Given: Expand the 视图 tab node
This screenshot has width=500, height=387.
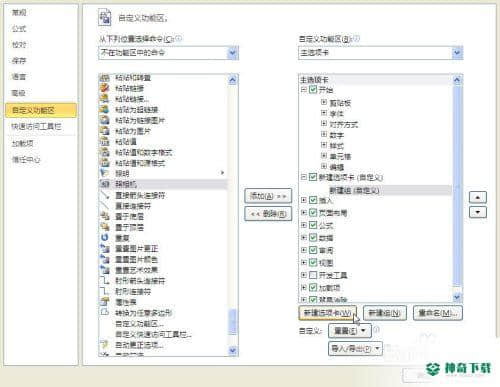Looking at the screenshot, I should tap(304, 262).
